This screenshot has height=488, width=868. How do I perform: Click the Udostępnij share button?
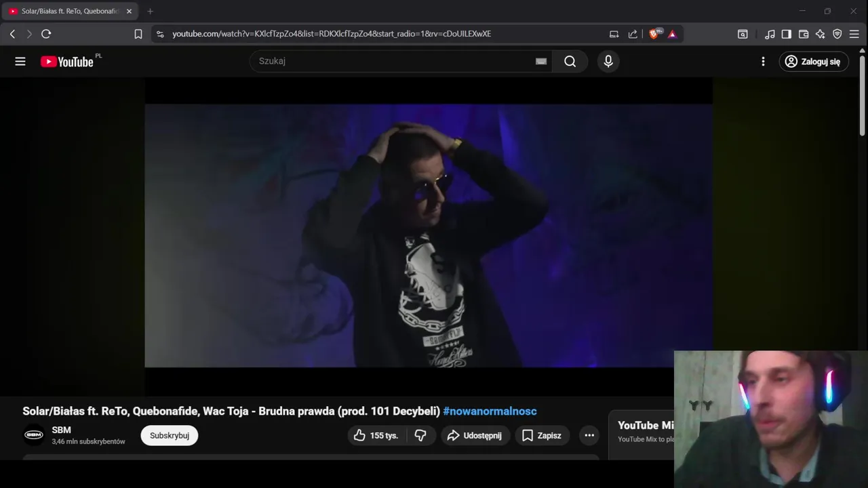point(475,435)
